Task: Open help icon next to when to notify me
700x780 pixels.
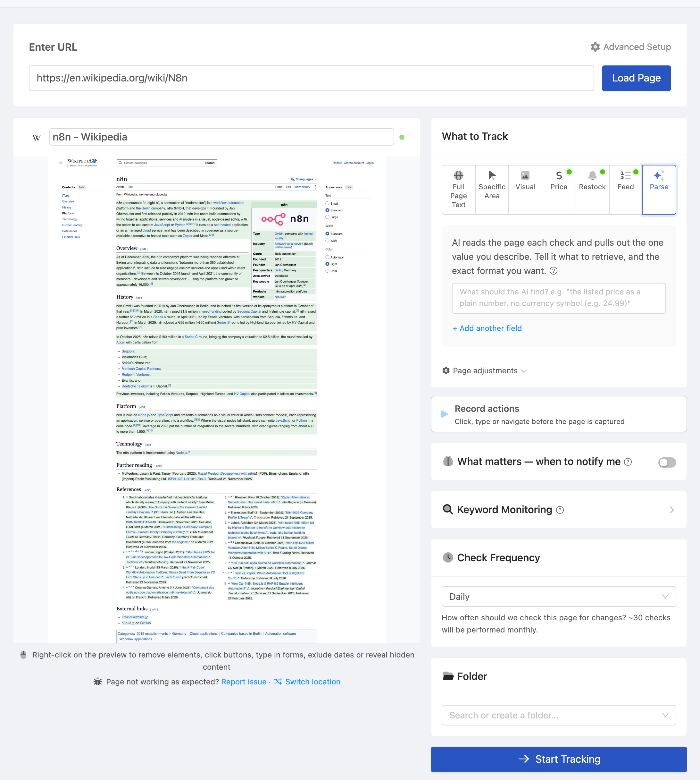Action: pyautogui.click(x=628, y=462)
